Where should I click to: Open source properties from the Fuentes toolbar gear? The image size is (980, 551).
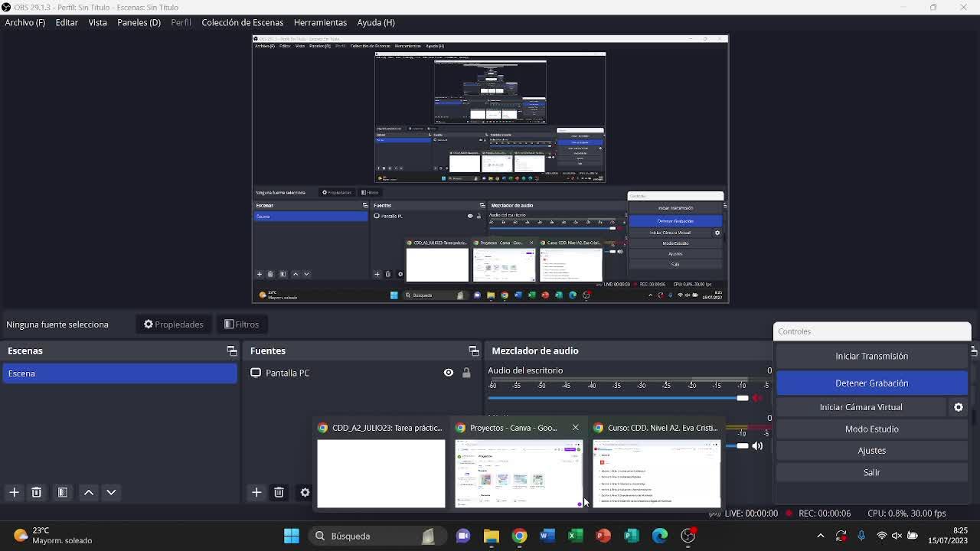tap(305, 493)
